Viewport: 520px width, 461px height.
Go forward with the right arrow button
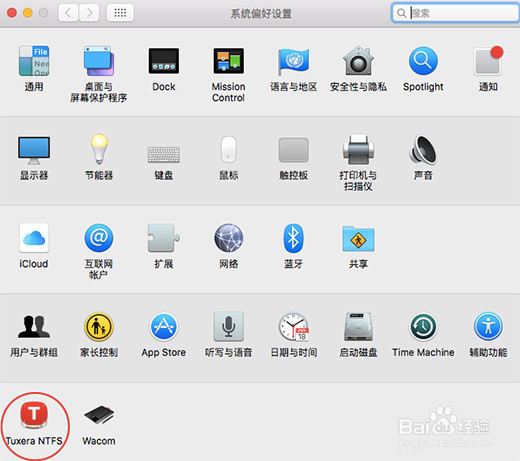[x=89, y=13]
